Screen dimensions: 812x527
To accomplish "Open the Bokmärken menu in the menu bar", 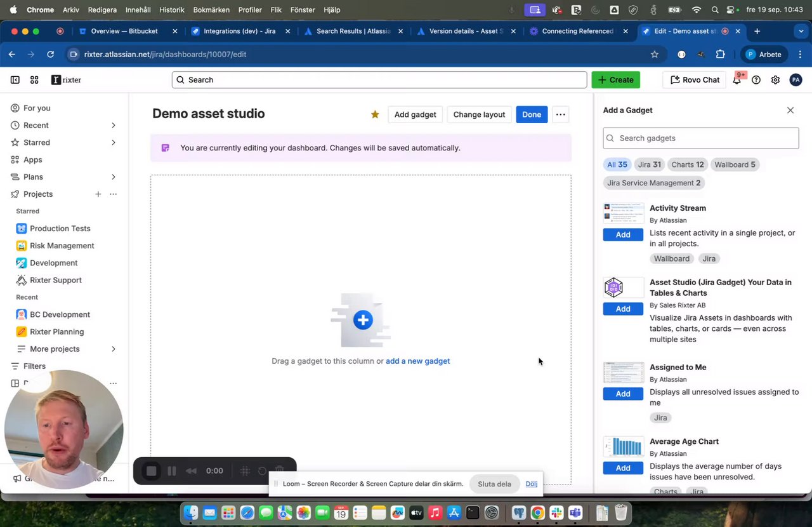I will (211, 10).
